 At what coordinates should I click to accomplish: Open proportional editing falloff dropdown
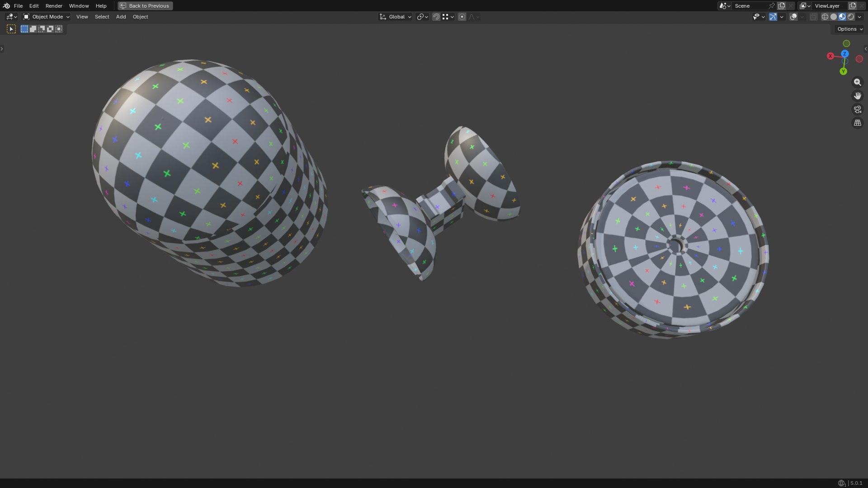(474, 17)
